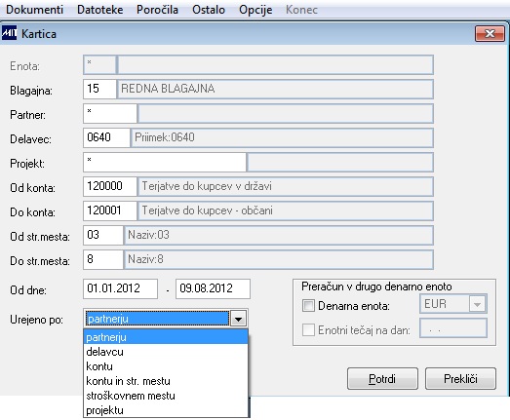Focus the Delavec field containing 0640
The height and width of the screenshot is (420, 510).
(x=106, y=137)
